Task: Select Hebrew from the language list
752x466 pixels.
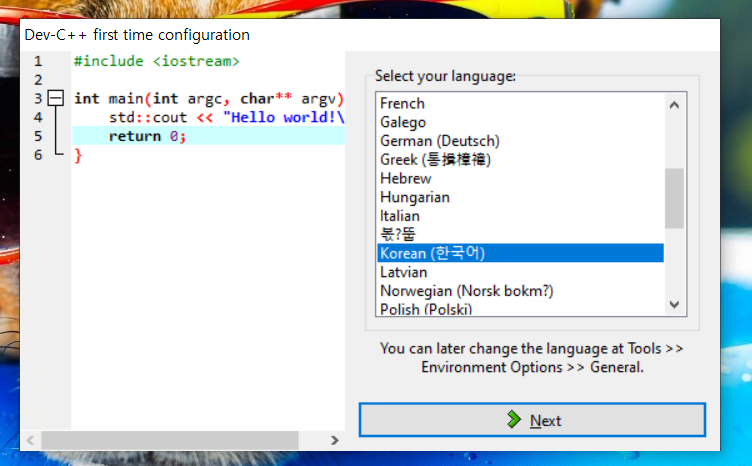Action: point(520,178)
